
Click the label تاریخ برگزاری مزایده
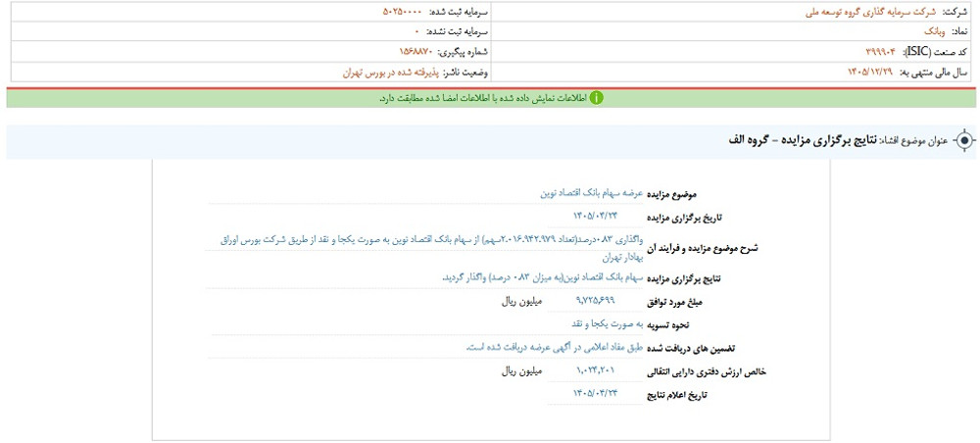tap(684, 219)
